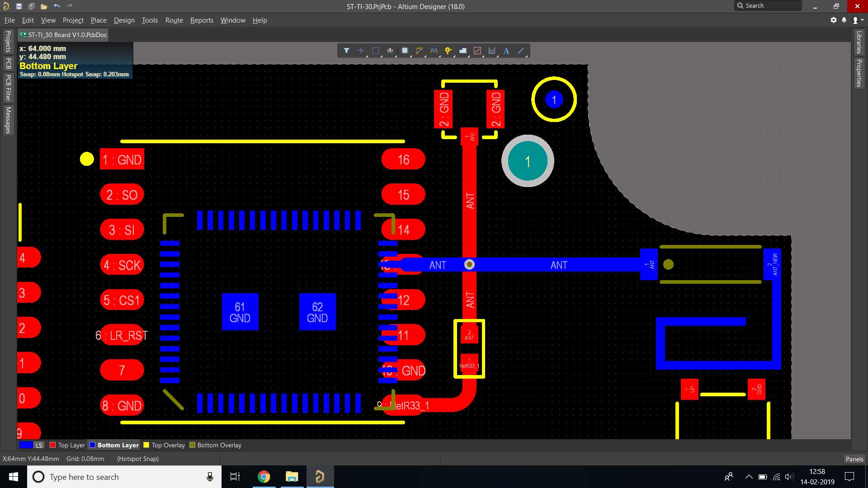Screen dimensions: 868x488
Task: Switch to the Top Layer tab
Action: [x=67, y=445]
